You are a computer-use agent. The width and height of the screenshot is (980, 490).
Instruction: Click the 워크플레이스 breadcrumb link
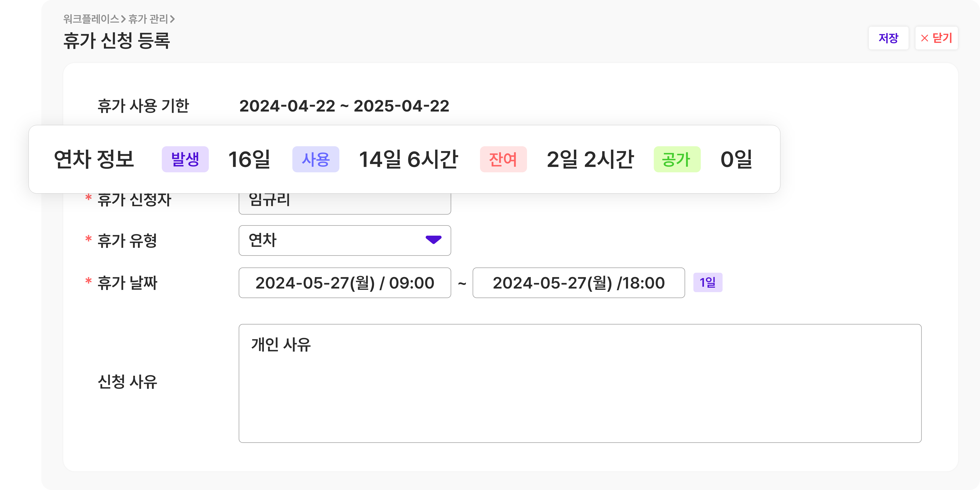[91, 19]
